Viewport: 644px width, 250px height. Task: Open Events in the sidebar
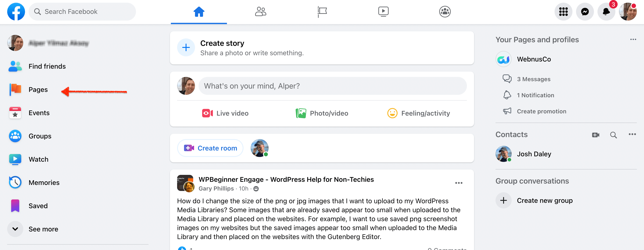78,113
